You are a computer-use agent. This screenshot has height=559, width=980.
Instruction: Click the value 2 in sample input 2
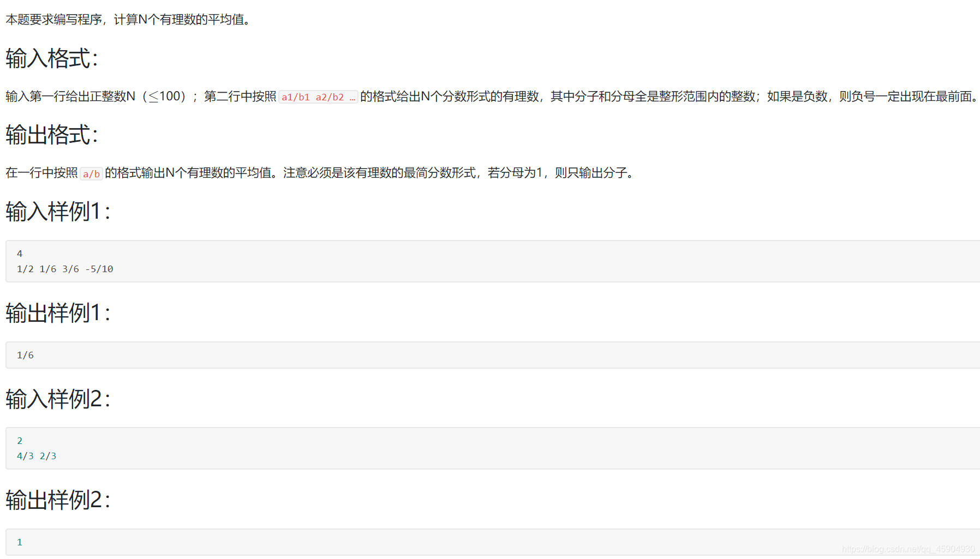click(20, 441)
